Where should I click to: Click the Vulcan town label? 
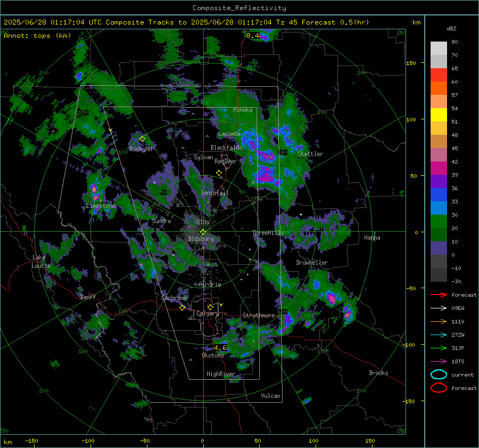(x=270, y=396)
